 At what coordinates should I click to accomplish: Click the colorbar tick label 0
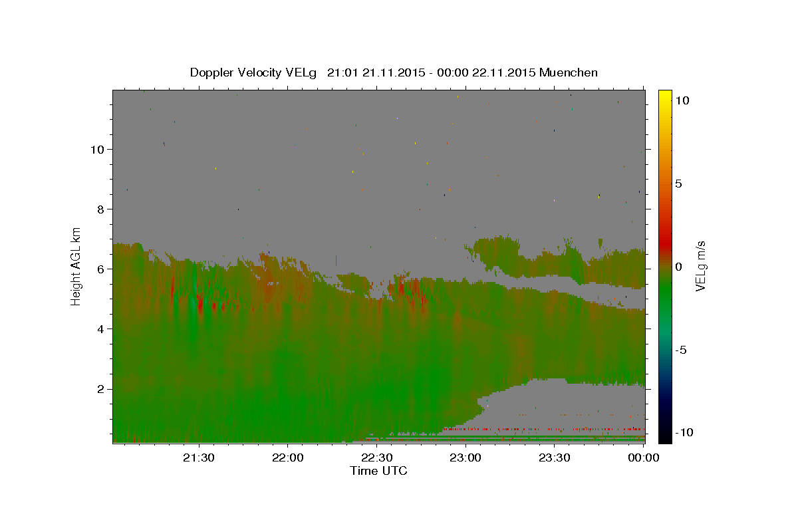[x=679, y=267]
